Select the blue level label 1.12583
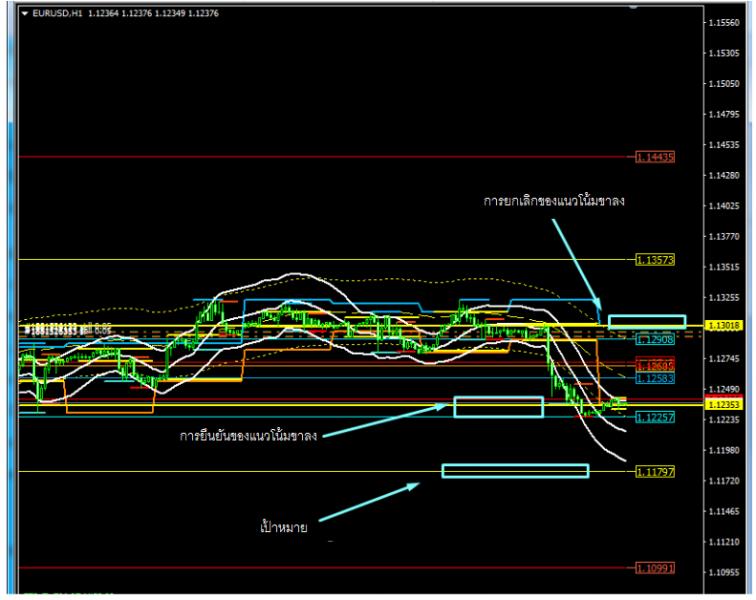Viewport: 756px width, 600px height. [x=655, y=378]
